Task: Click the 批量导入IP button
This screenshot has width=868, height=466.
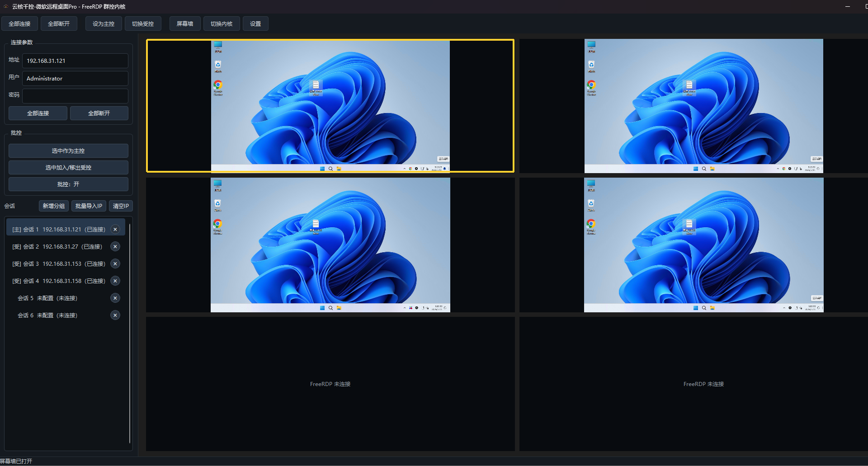Action: (89, 206)
